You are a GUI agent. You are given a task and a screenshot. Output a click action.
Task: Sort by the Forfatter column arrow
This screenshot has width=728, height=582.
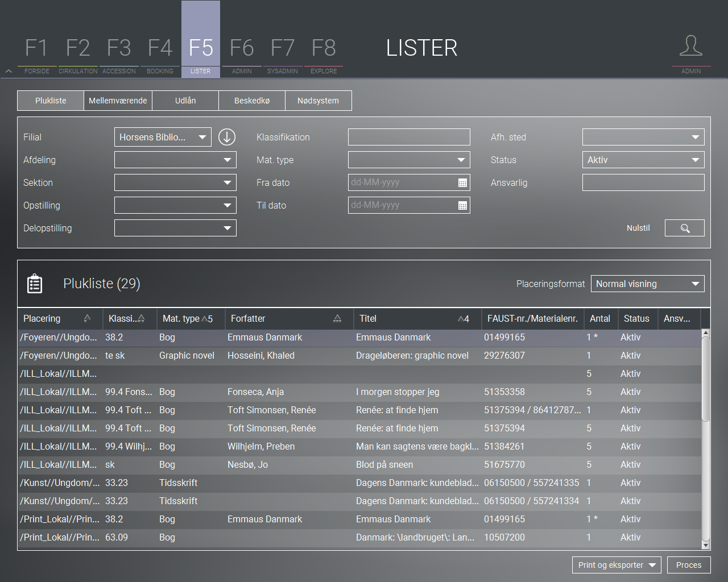(x=337, y=318)
